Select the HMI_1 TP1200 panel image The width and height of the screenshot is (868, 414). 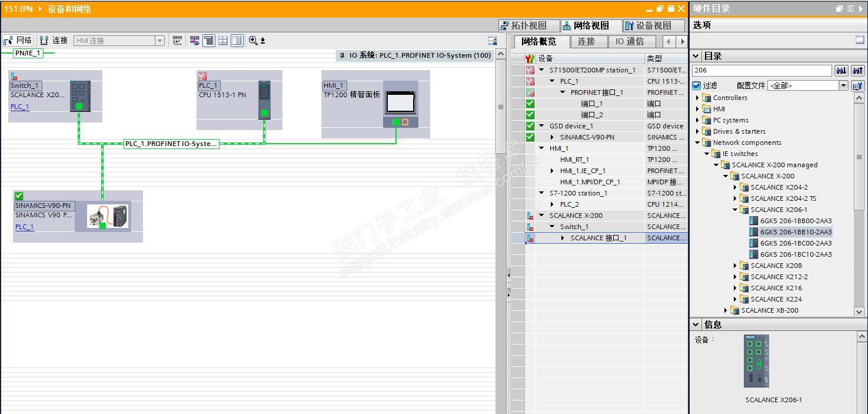[401, 103]
